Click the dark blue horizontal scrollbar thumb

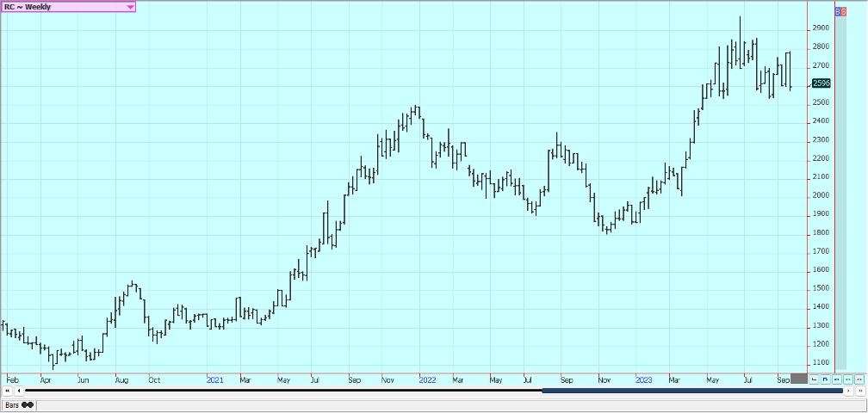[692, 391]
